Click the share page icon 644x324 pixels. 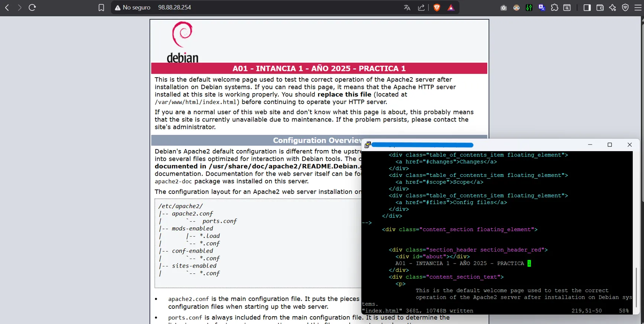pyautogui.click(x=421, y=7)
